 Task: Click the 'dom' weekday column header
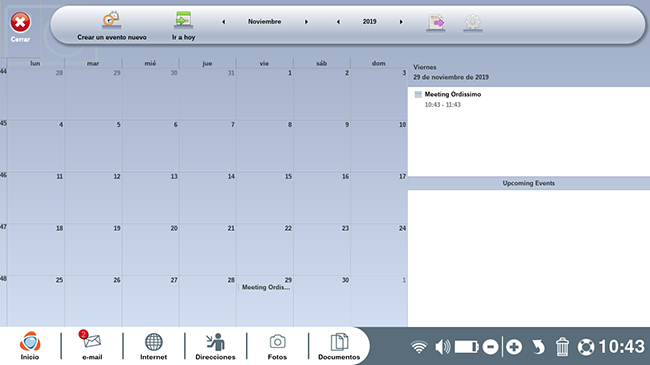[378, 63]
